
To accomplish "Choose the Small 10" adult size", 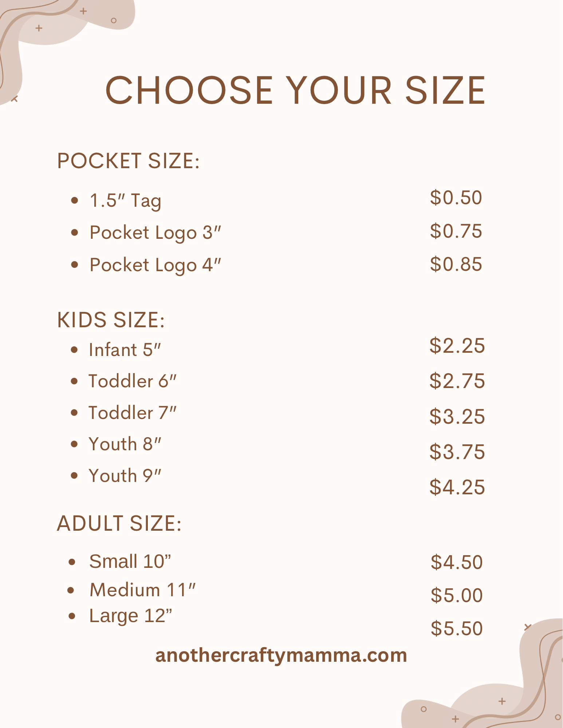I will tap(130, 561).
